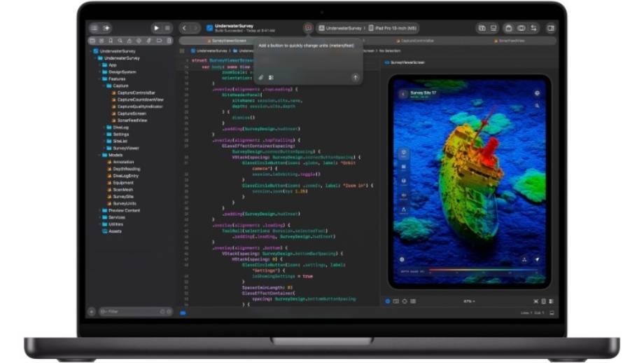Open the Assets catalog
Screen dimensions: 644x363
coord(112,231)
